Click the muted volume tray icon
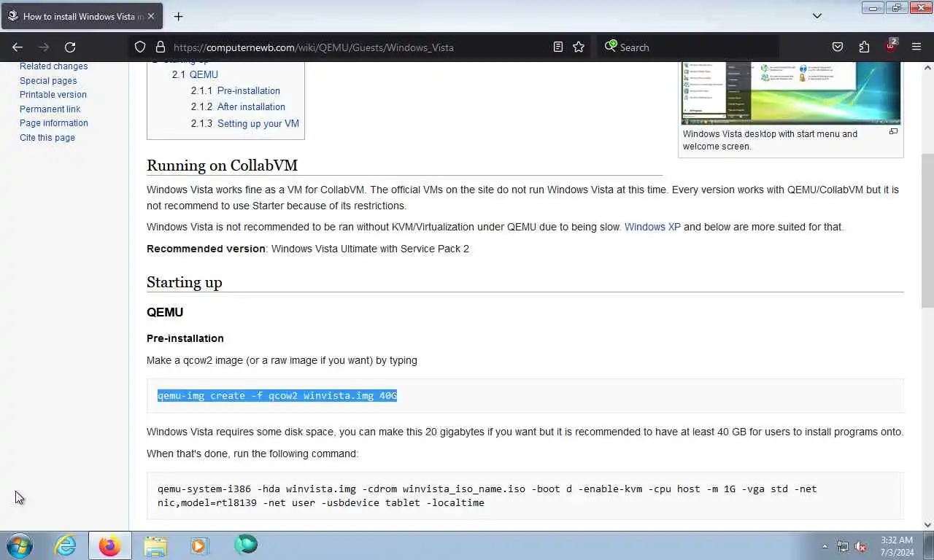934x560 pixels. 861,546
